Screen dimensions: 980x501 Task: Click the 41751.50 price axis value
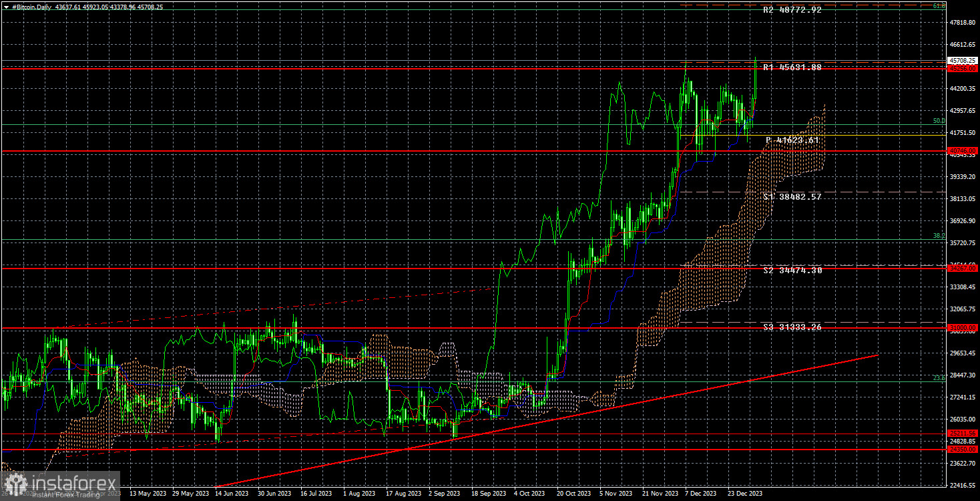coord(963,133)
